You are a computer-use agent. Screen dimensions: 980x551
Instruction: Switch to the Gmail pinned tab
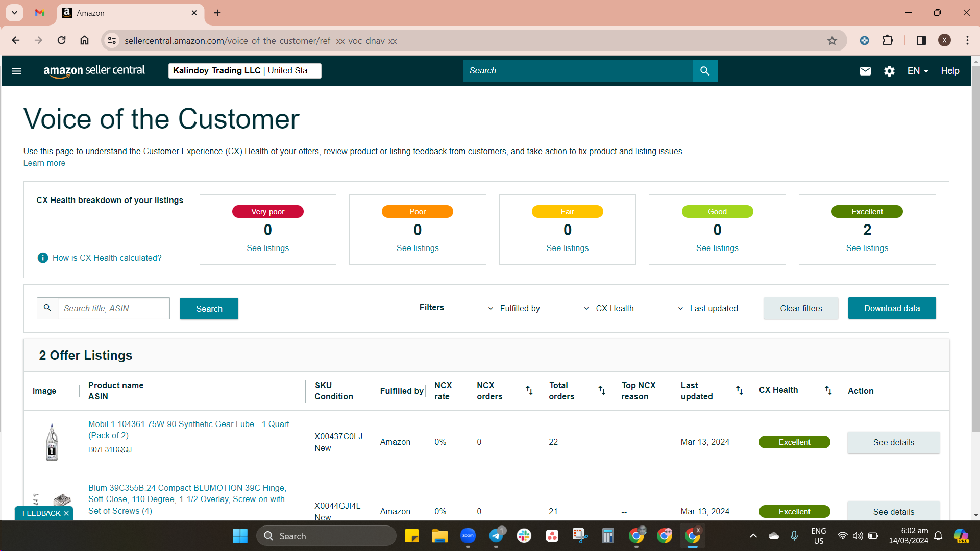tap(40, 13)
